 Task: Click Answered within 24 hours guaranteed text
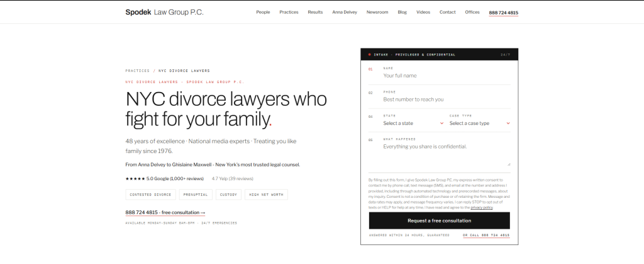click(409, 236)
